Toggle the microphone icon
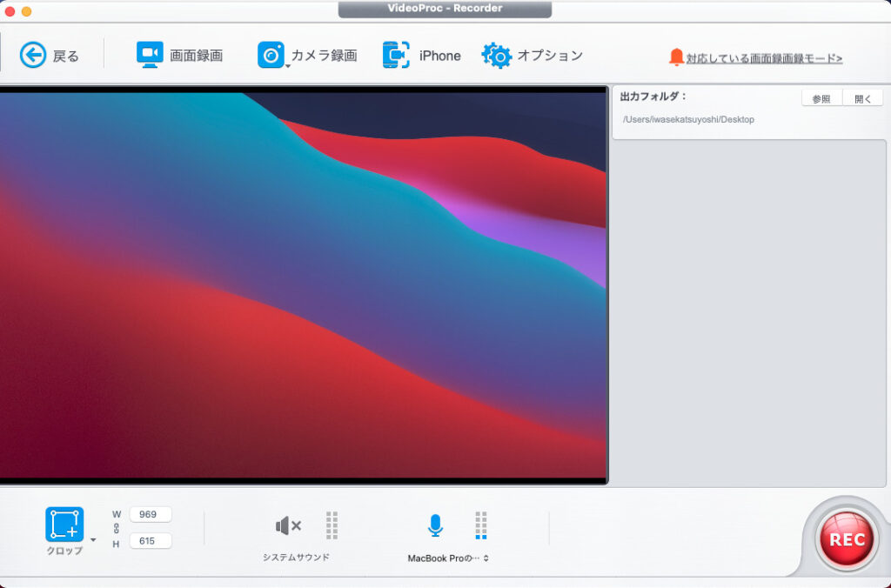This screenshot has width=891, height=588. [435, 525]
